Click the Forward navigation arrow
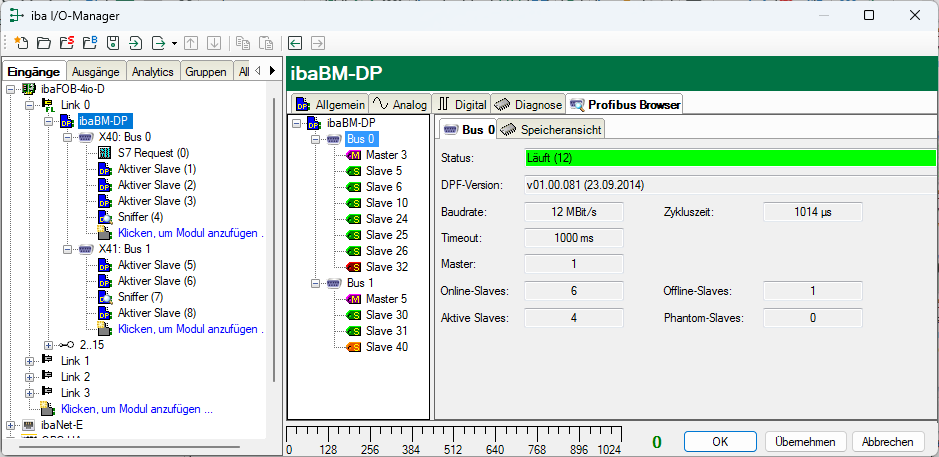This screenshot has height=457, width=939. point(317,43)
